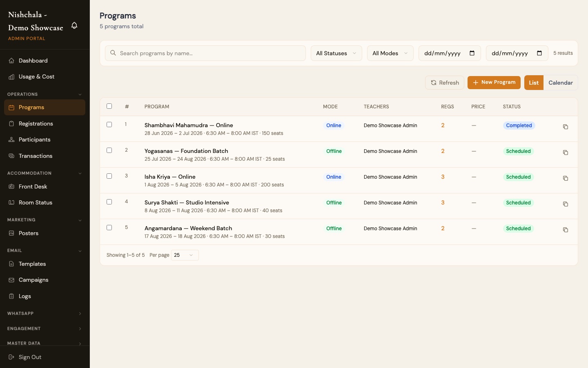
Task: Click the Front Desk icon
Action: click(11, 186)
